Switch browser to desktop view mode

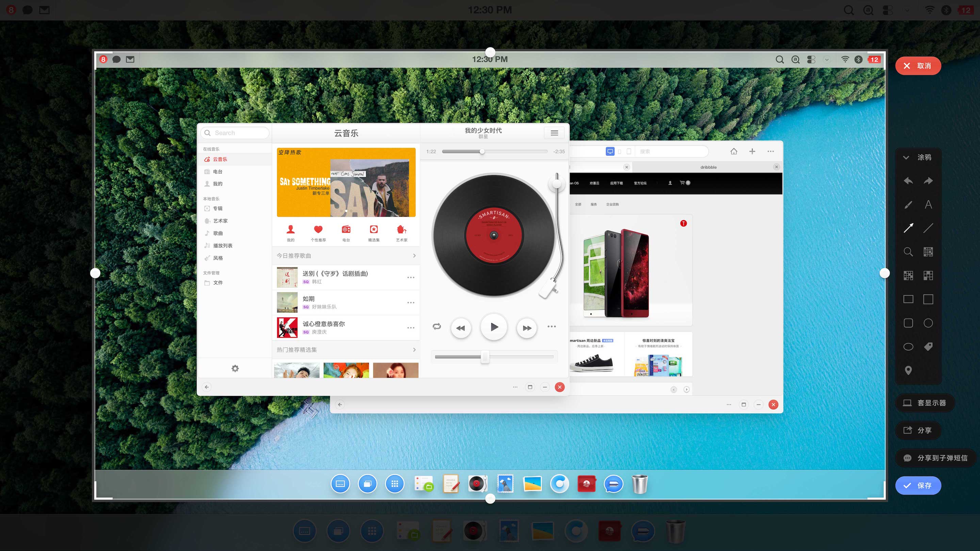(610, 151)
